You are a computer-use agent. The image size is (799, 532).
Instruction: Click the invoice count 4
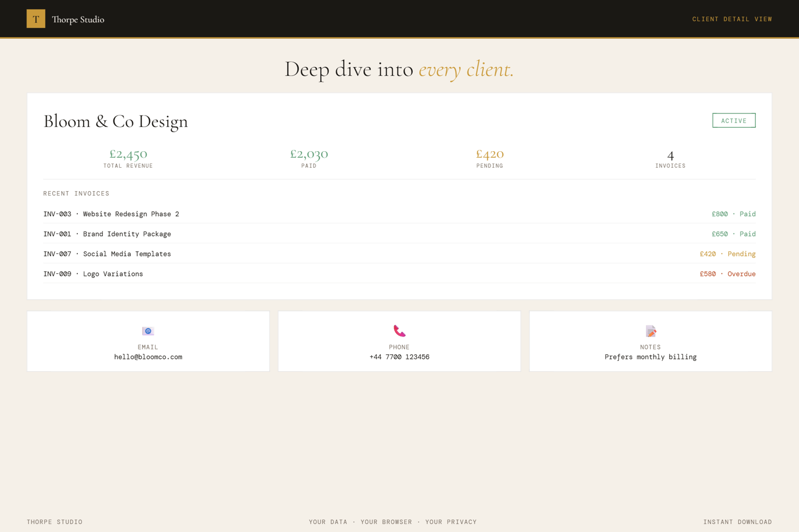(x=671, y=155)
